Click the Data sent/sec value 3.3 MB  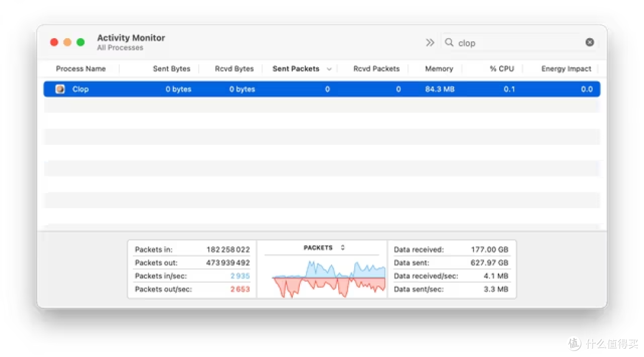coord(496,289)
